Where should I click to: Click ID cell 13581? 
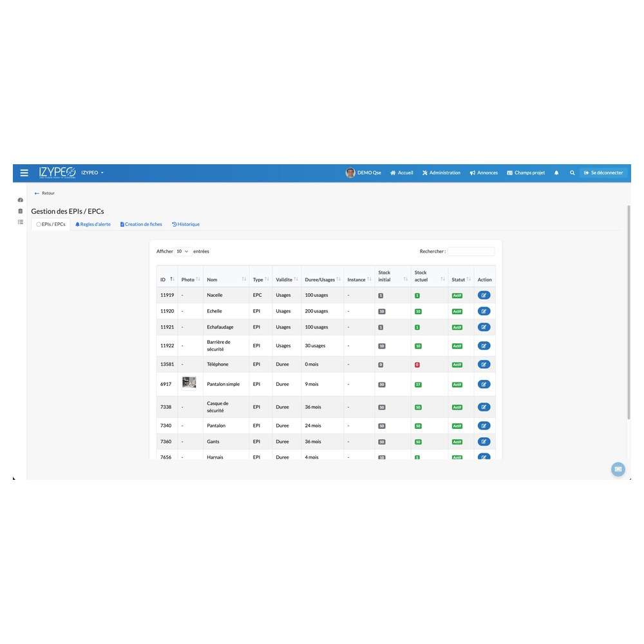(167, 365)
